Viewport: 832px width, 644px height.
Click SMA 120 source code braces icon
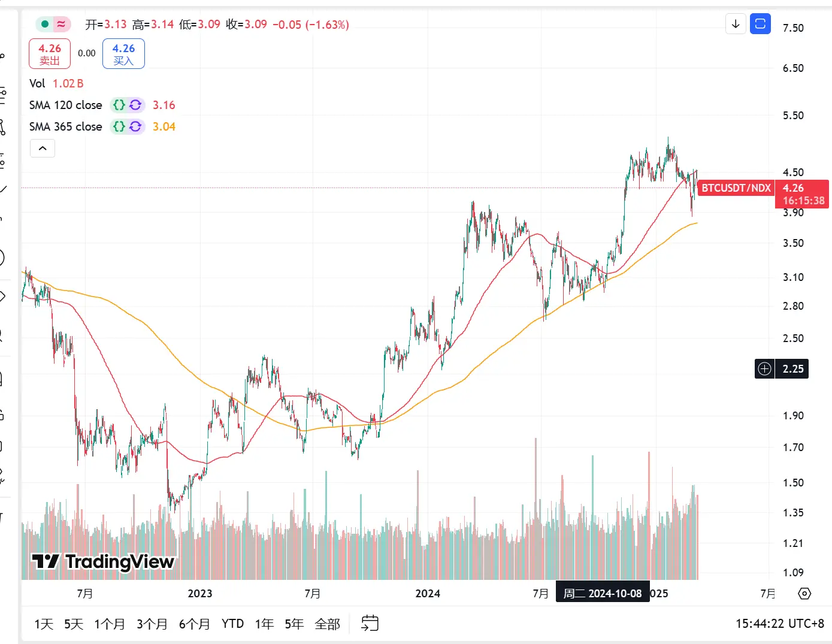click(x=119, y=105)
